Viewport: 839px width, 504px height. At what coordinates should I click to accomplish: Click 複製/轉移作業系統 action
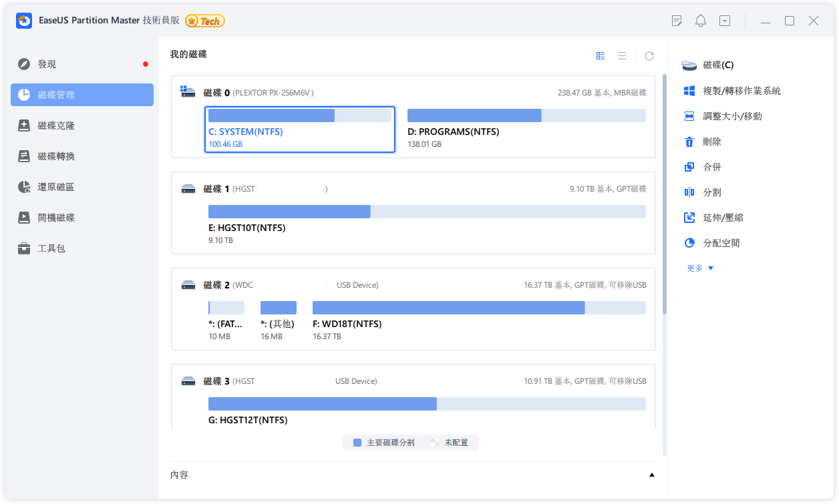point(741,91)
